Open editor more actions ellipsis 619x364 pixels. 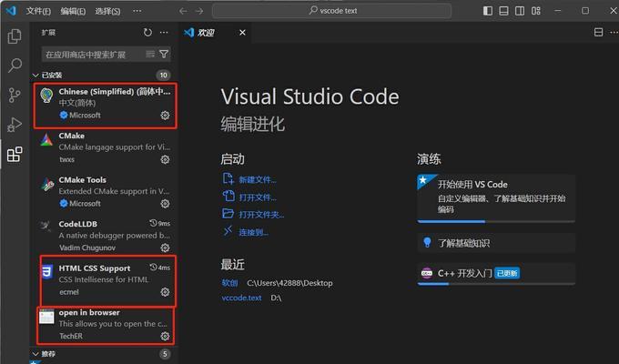tap(614, 33)
